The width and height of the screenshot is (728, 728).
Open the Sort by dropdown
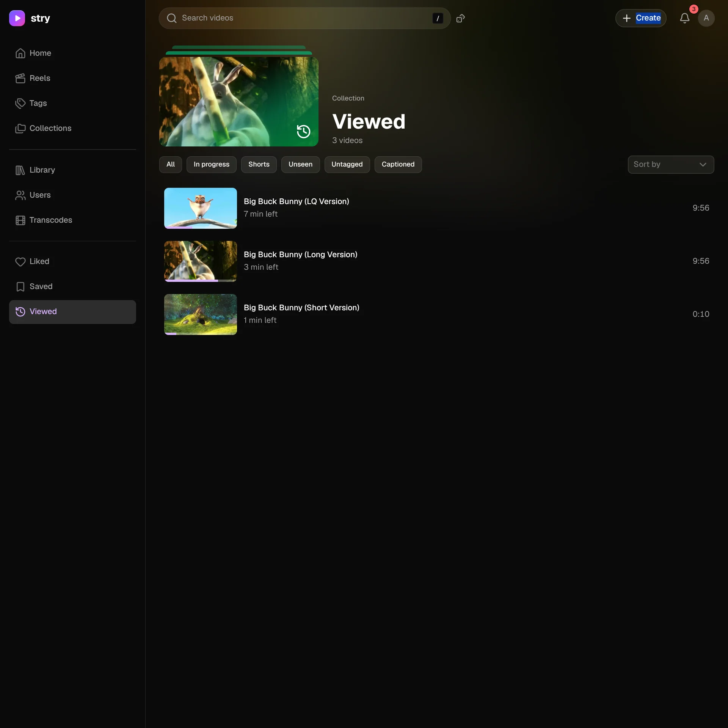coord(671,165)
